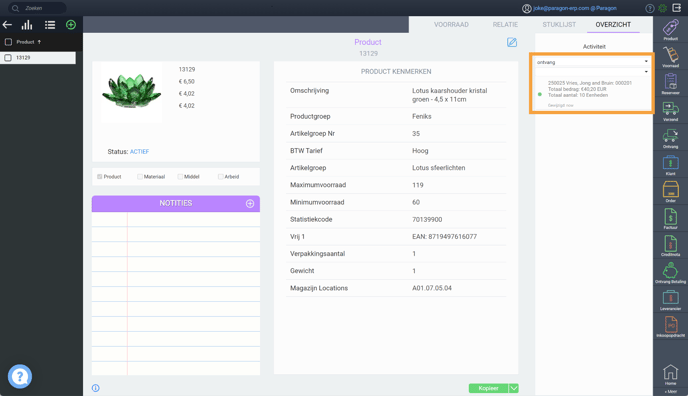Select the Factuur invoice icon
Image resolution: width=688 pixels, height=396 pixels.
click(670, 219)
